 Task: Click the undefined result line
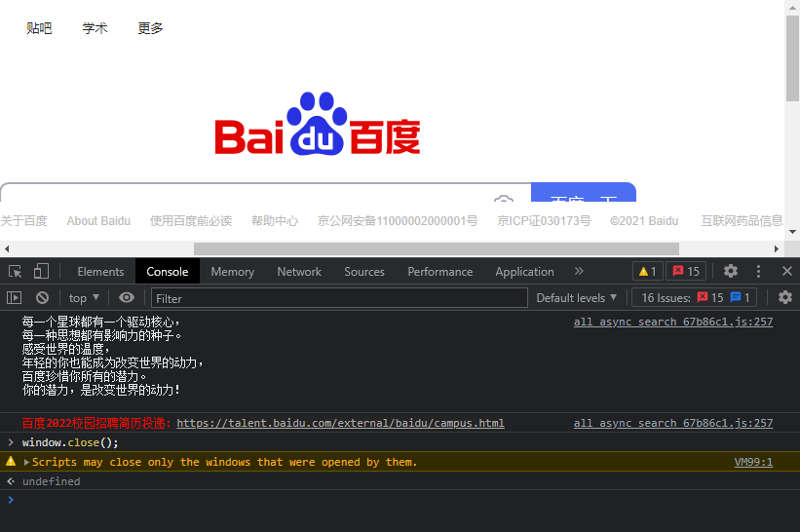[x=51, y=481]
